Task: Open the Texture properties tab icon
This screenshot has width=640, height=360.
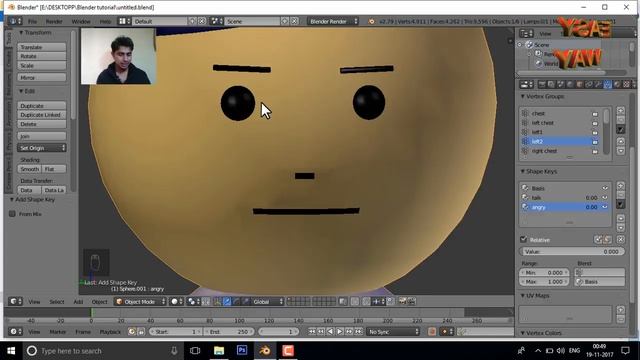Action: (626, 84)
